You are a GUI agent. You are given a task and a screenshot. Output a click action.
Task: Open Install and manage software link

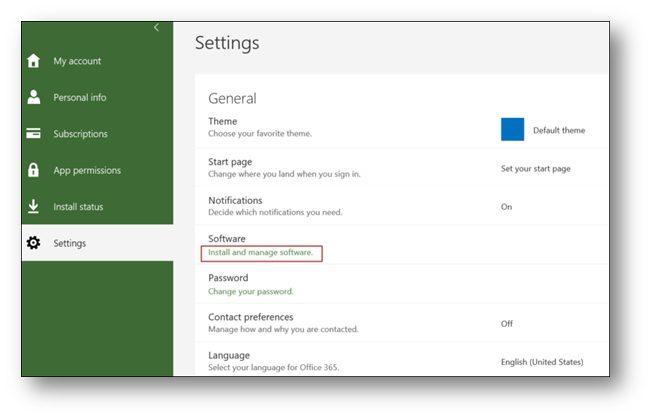(260, 252)
